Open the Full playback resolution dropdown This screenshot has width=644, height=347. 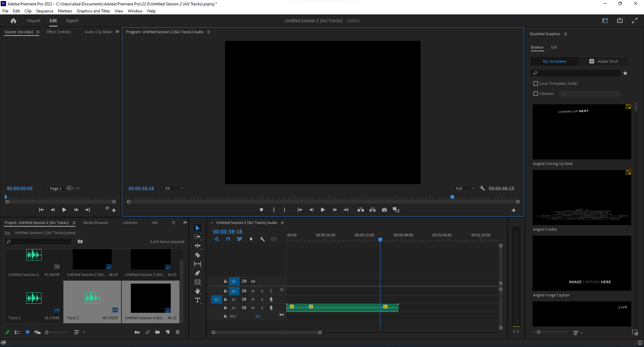(x=465, y=188)
